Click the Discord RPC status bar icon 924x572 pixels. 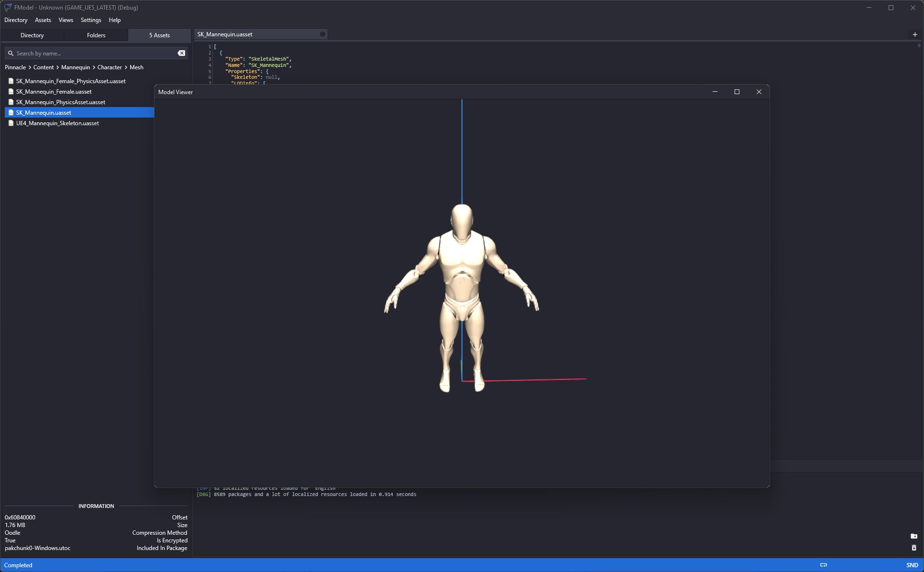point(824,565)
